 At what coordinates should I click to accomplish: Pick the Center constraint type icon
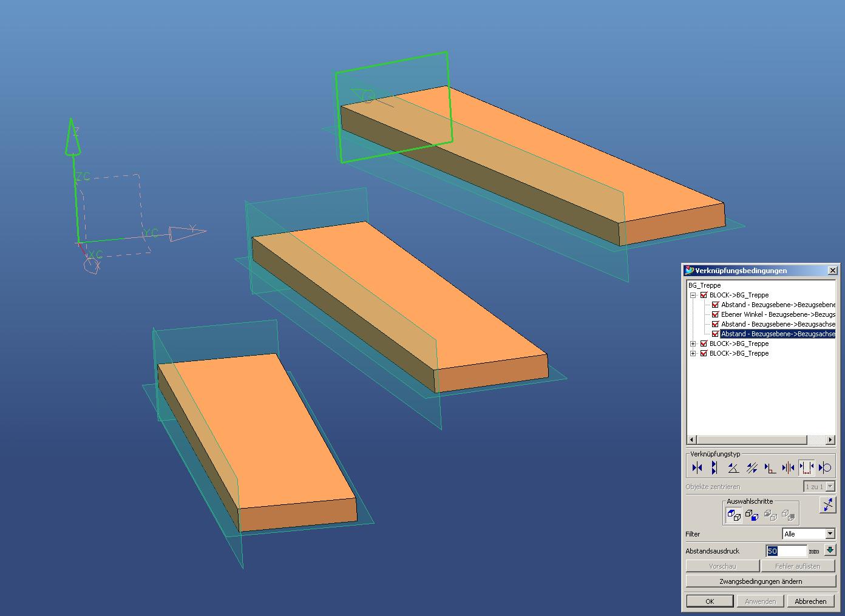(788, 467)
